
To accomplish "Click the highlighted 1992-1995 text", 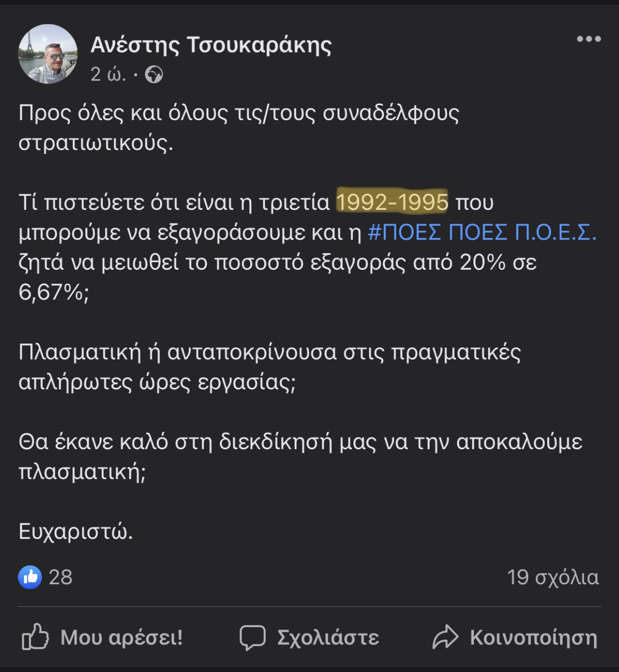I will (392, 202).
